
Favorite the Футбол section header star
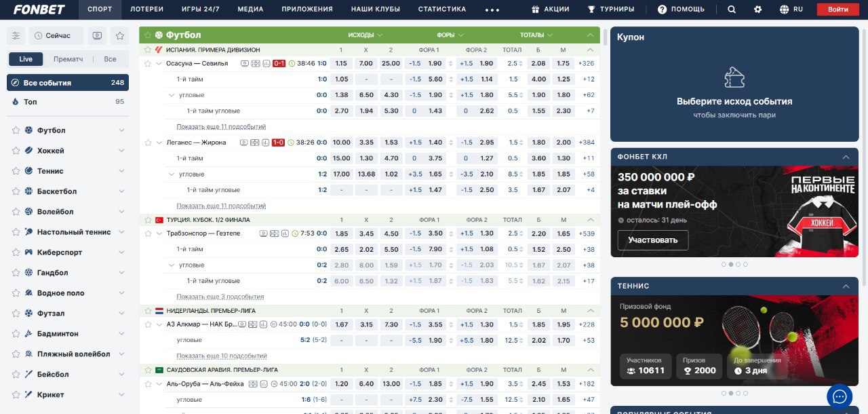pos(148,35)
